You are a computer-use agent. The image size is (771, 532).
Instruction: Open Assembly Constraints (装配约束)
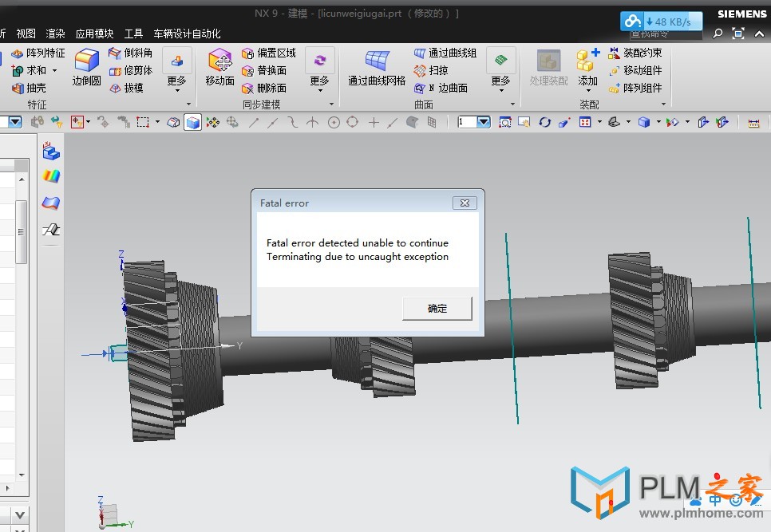635,53
